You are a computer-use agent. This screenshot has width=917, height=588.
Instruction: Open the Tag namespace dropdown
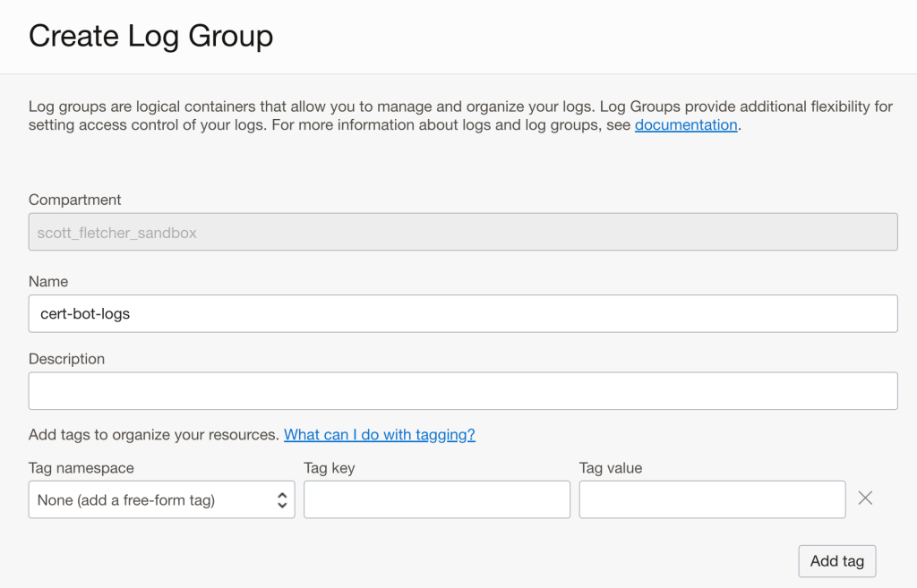161,500
